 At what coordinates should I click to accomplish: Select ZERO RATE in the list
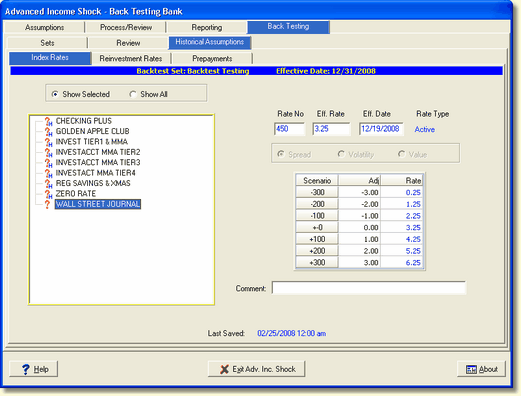tap(76, 193)
